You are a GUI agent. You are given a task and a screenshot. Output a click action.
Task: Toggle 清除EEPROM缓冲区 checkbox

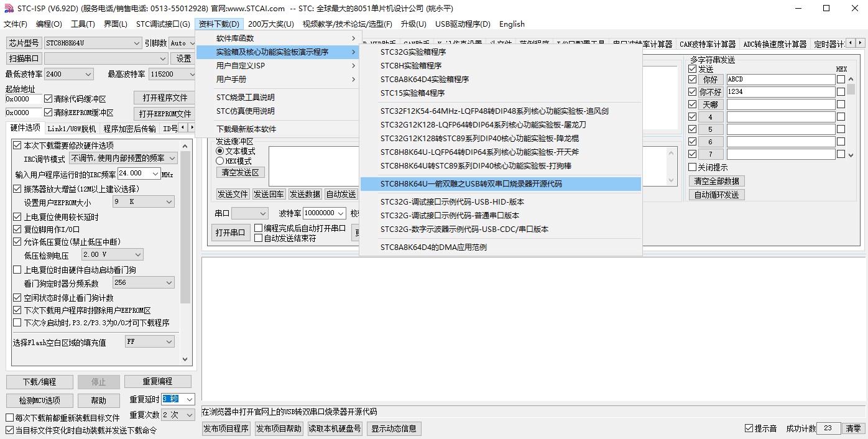point(48,113)
